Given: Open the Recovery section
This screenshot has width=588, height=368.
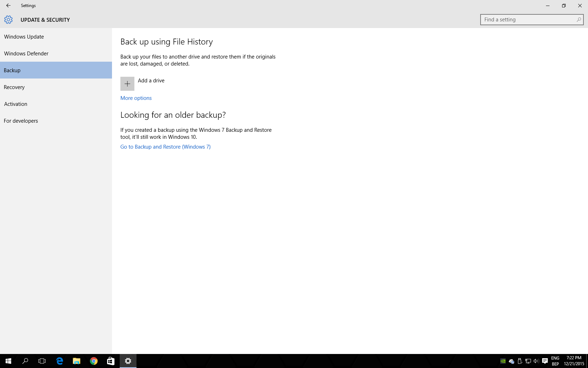Looking at the screenshot, I should (56, 87).
